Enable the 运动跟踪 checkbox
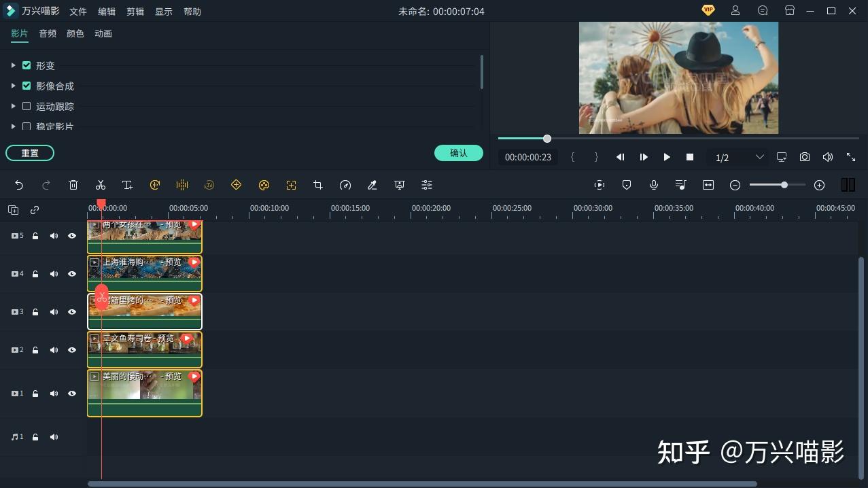The height and width of the screenshot is (488, 868). coord(26,106)
